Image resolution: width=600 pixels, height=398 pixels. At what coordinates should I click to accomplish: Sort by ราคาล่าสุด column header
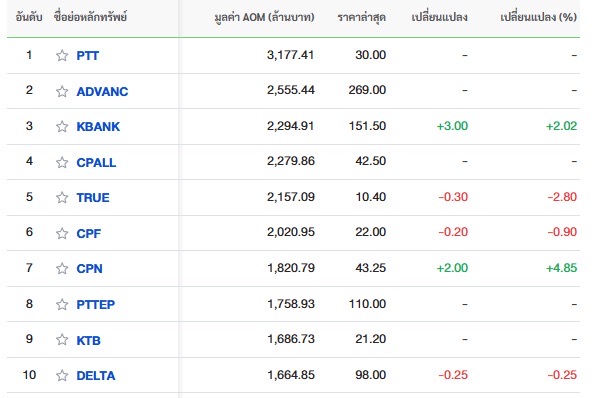[x=362, y=17]
